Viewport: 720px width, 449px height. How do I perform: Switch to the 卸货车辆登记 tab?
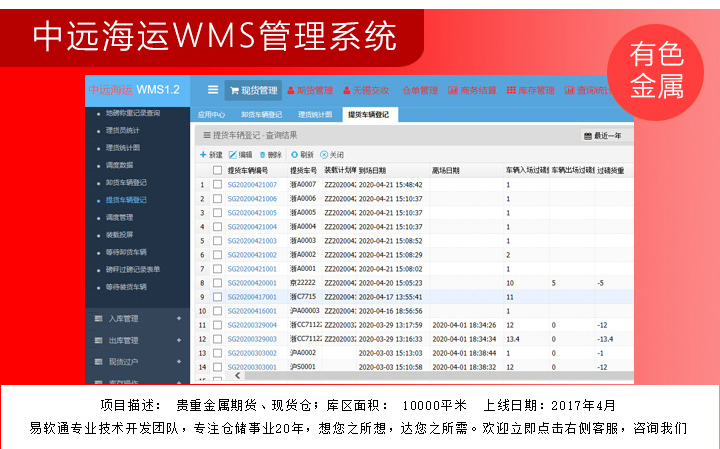tap(261, 115)
